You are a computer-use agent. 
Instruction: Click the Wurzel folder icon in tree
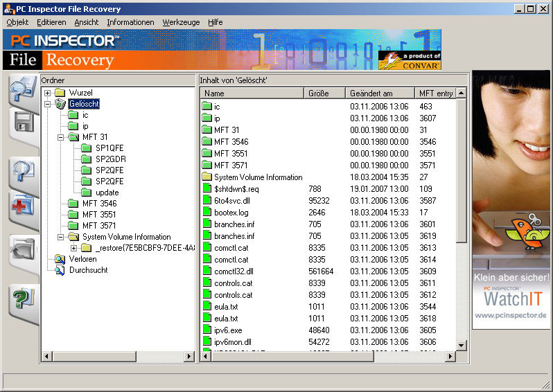tap(60, 93)
